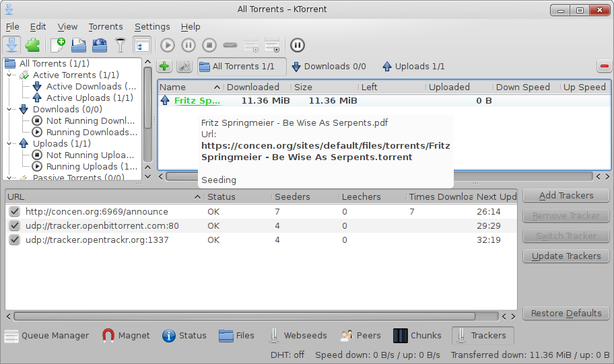The width and height of the screenshot is (614, 364).
Task: Add a new tab with green plus button
Action: pyautogui.click(x=164, y=66)
